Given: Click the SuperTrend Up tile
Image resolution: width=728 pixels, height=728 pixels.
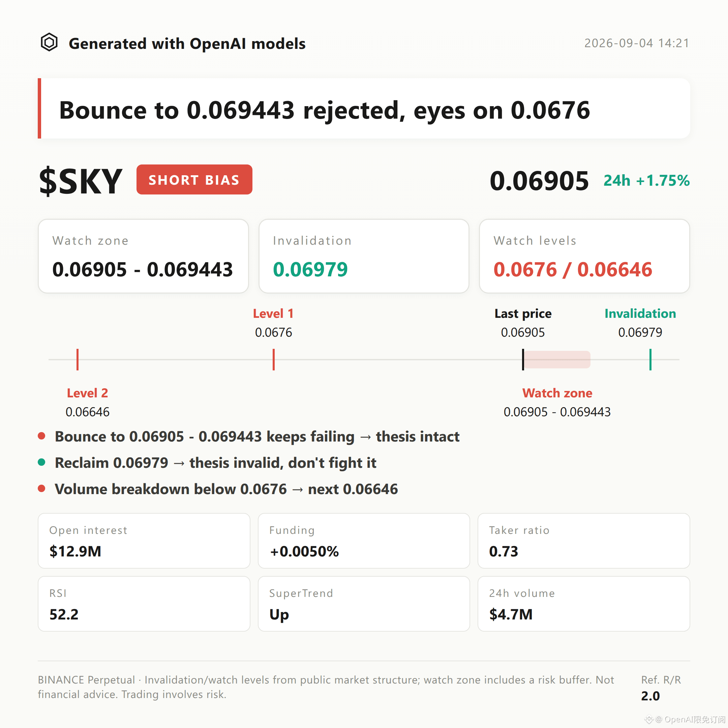Looking at the screenshot, I should [x=364, y=604].
